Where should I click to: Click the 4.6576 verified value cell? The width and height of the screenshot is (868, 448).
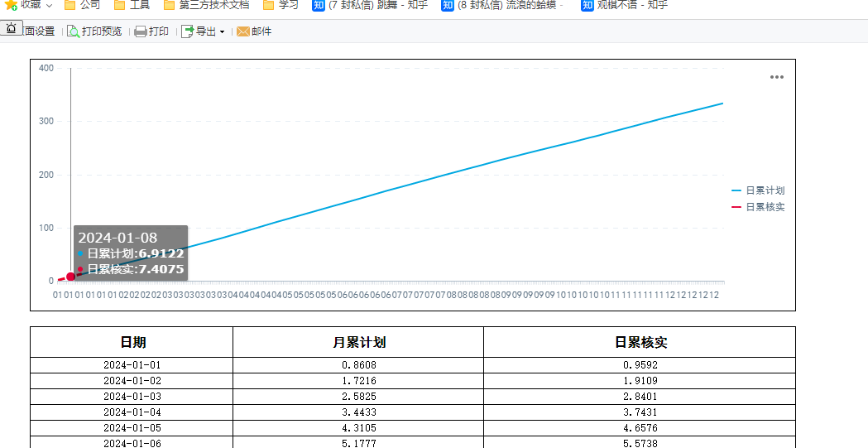[640, 428]
